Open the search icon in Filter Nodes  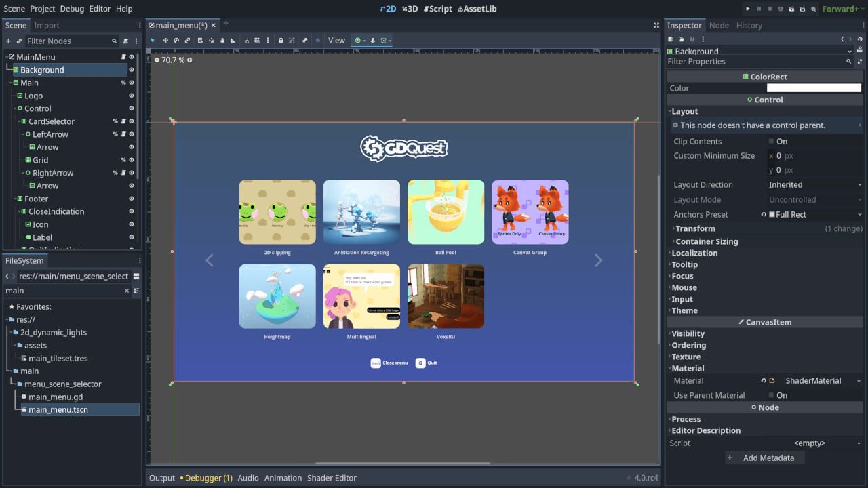[x=113, y=41]
